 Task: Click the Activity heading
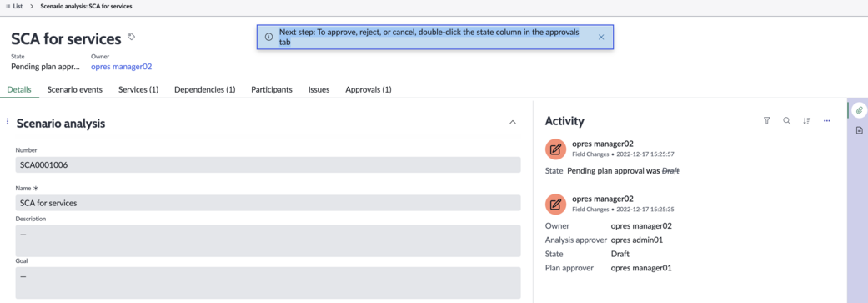tap(564, 121)
